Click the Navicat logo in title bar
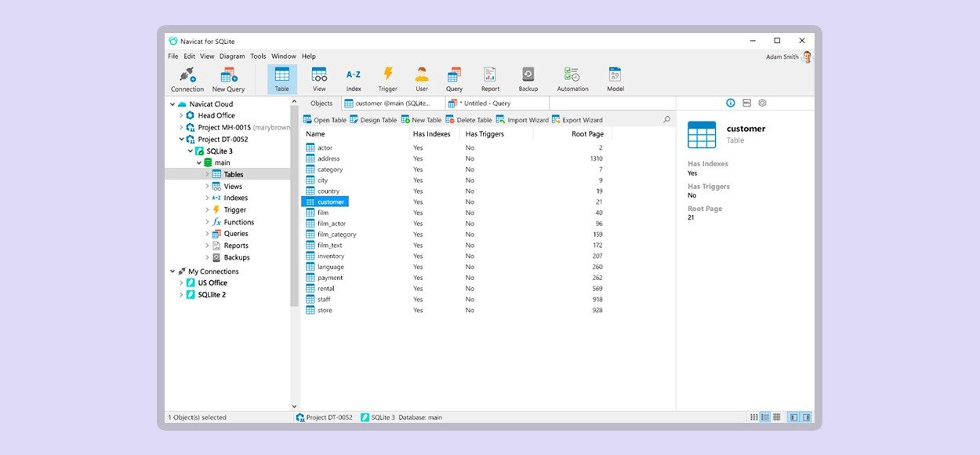Viewport: 980px width, 455px height. tap(173, 41)
